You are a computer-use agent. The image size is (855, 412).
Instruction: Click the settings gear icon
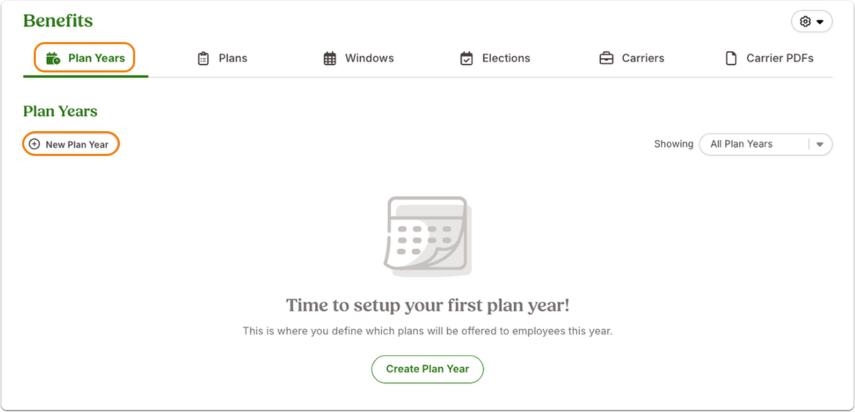point(805,22)
